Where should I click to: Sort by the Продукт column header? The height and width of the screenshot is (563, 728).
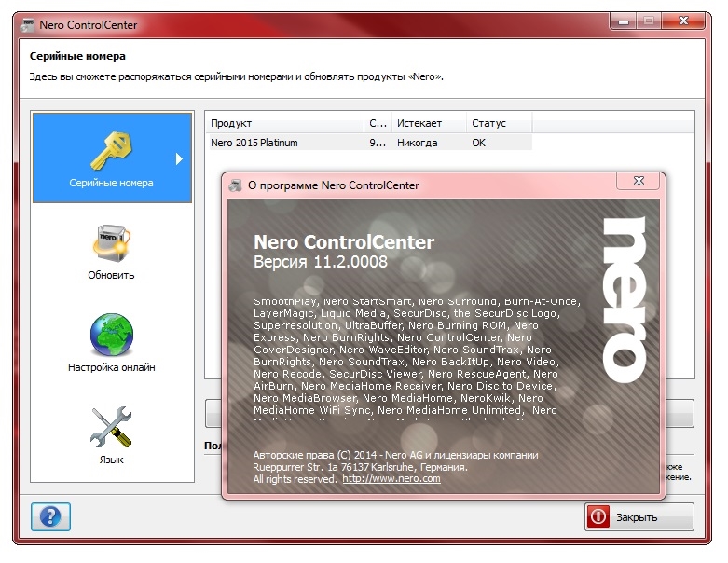(x=284, y=123)
